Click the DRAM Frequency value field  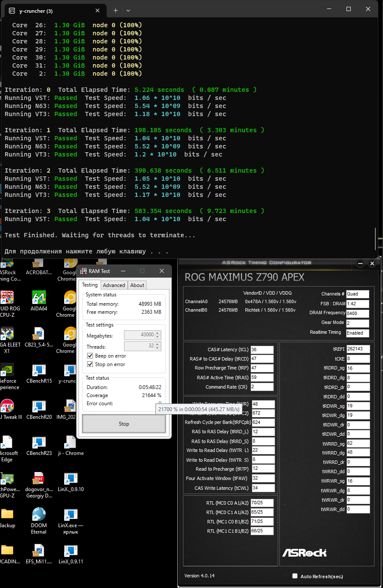click(x=358, y=313)
